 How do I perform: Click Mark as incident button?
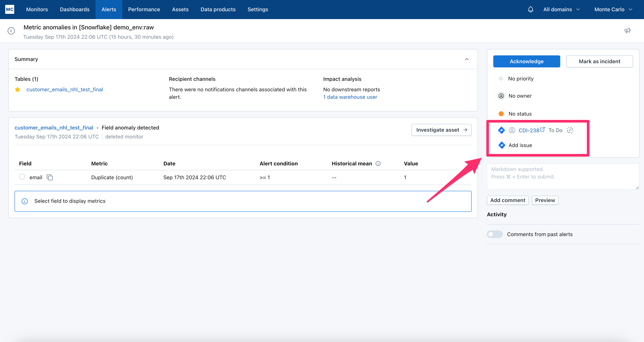click(599, 61)
